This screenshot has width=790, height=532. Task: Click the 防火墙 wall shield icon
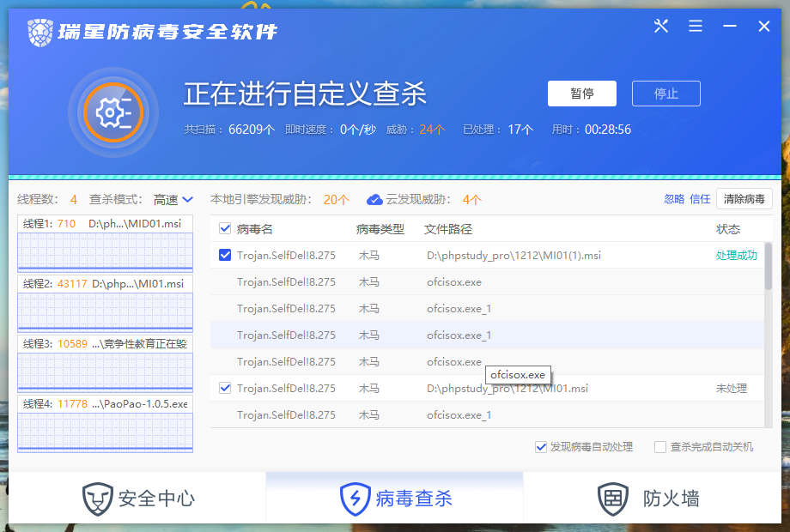pyautogui.click(x=613, y=498)
